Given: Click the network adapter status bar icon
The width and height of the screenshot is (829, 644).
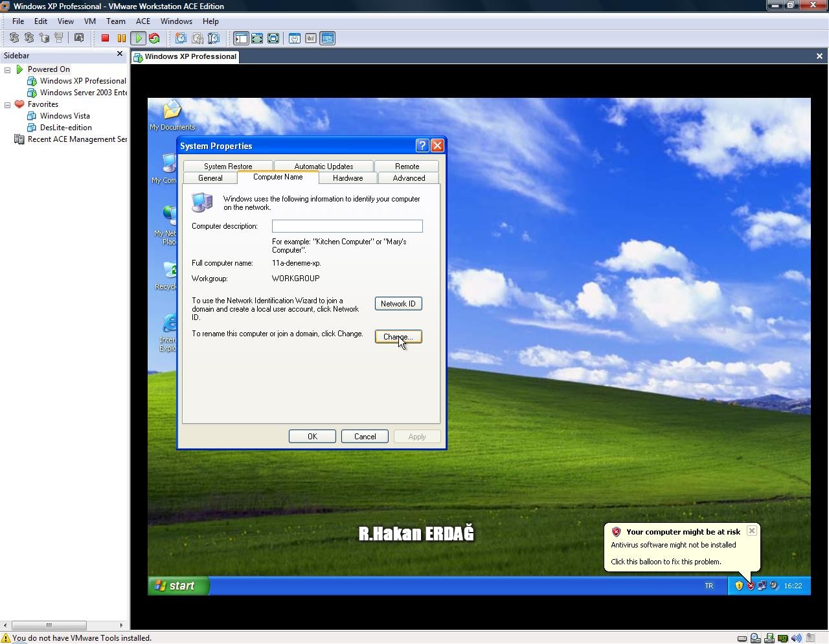Looking at the screenshot, I should (783, 638).
